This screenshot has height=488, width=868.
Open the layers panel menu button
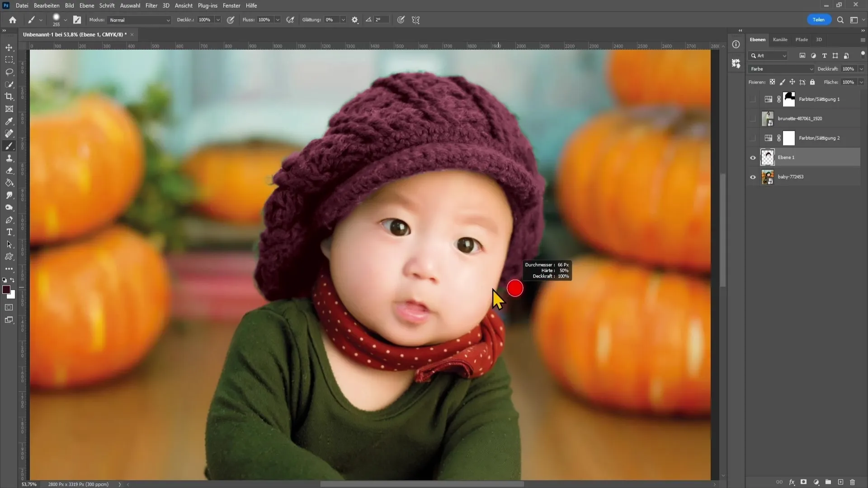[x=863, y=40]
